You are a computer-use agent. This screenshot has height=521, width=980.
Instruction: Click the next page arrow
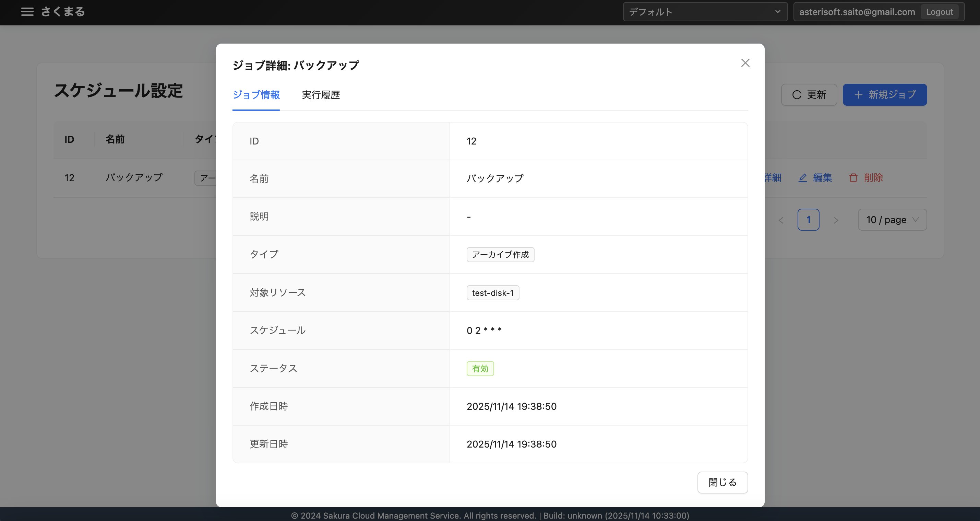836,220
